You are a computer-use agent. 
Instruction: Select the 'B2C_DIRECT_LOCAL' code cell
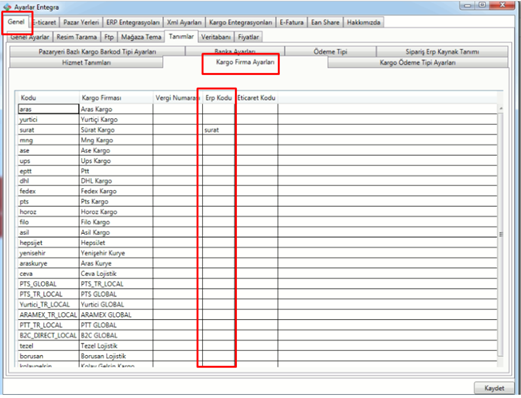pos(49,335)
